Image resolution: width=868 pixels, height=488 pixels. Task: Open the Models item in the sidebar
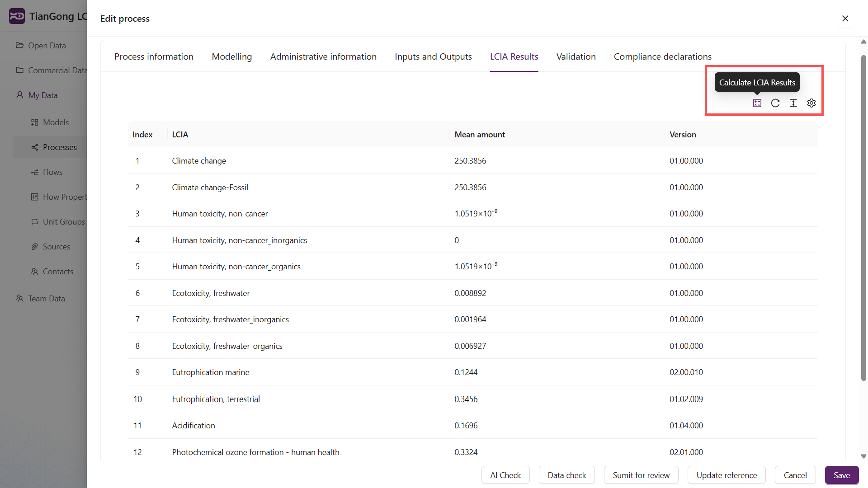(56, 122)
